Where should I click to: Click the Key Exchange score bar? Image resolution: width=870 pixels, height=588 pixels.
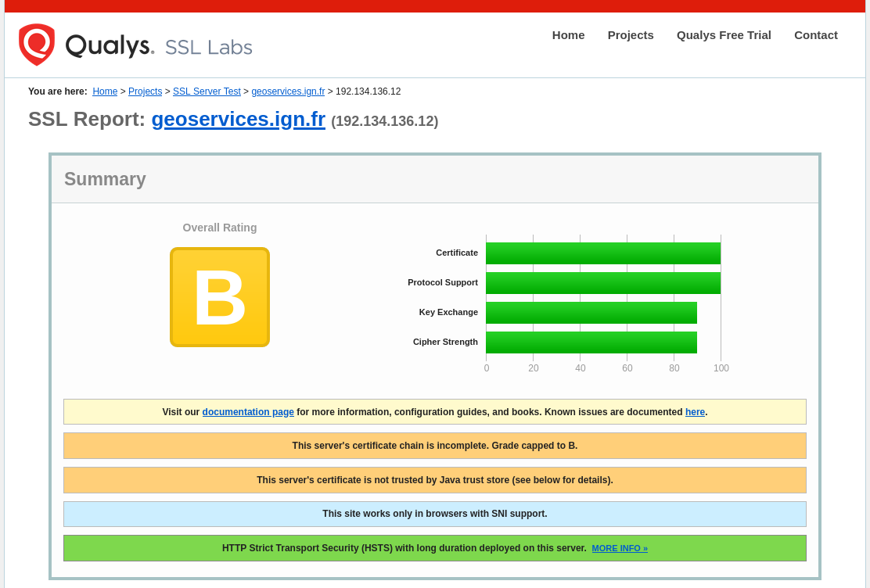tap(591, 313)
